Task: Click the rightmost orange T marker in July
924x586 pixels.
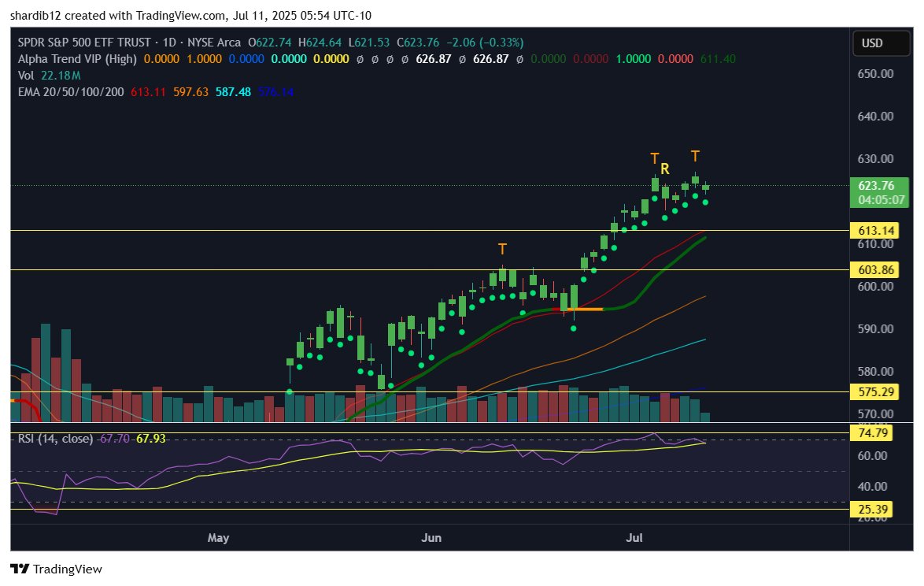Action: [x=695, y=156]
